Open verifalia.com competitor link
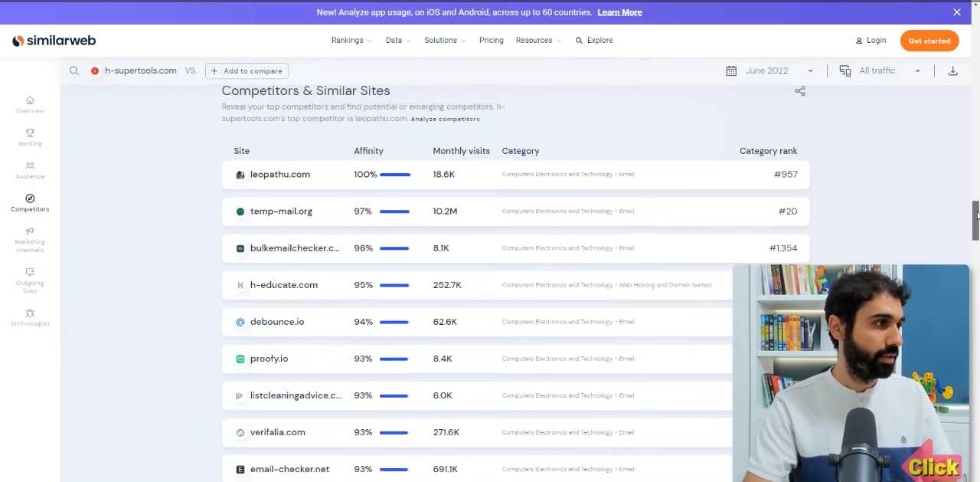Screen dimensions: 980x482 pos(278,432)
